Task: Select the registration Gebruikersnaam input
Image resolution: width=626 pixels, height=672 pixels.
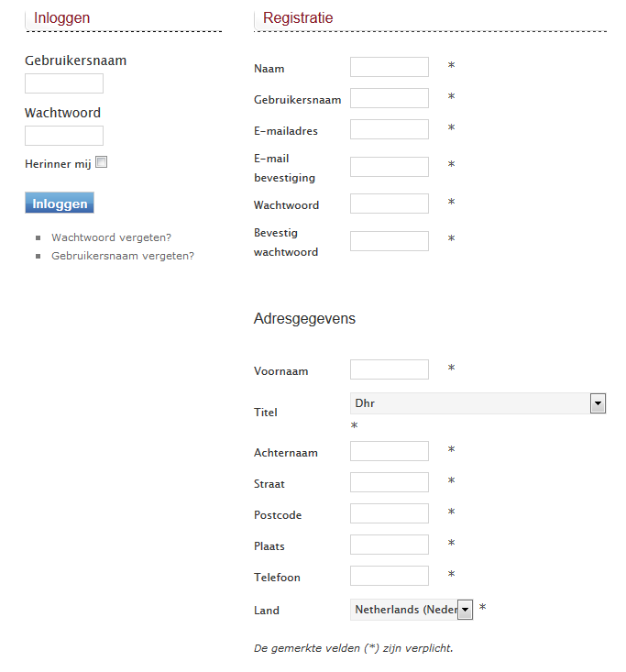Action: tap(390, 98)
